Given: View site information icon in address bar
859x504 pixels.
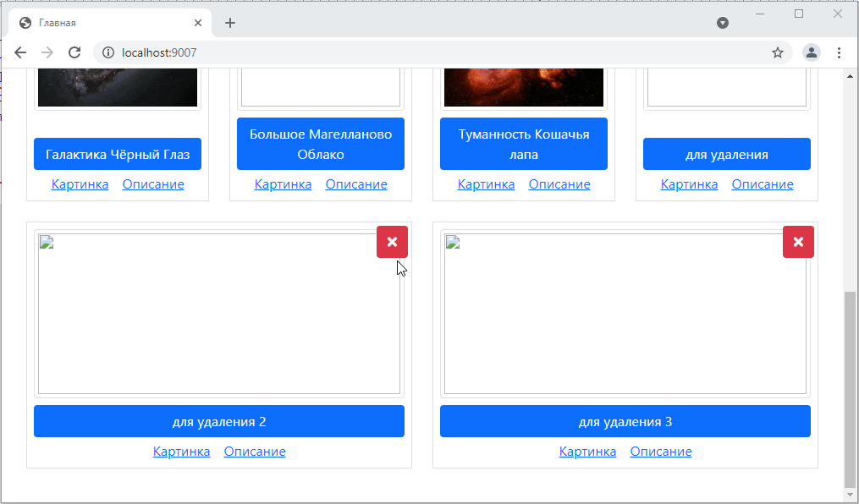Looking at the screenshot, I should pyautogui.click(x=108, y=52).
